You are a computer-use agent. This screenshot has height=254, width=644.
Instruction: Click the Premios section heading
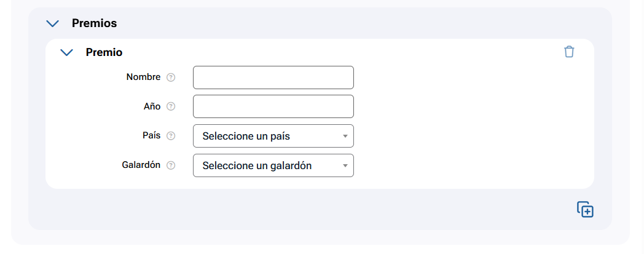(x=94, y=23)
